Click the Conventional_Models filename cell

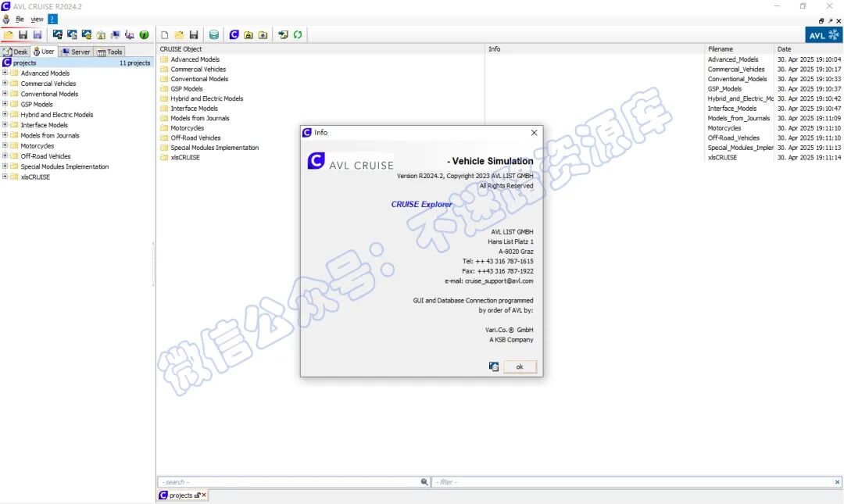(738, 79)
